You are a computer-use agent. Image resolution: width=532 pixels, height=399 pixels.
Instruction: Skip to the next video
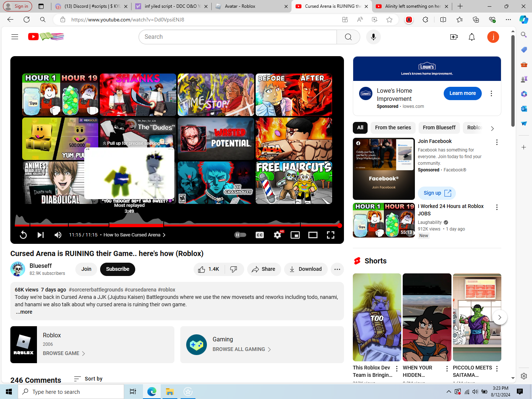(41, 235)
